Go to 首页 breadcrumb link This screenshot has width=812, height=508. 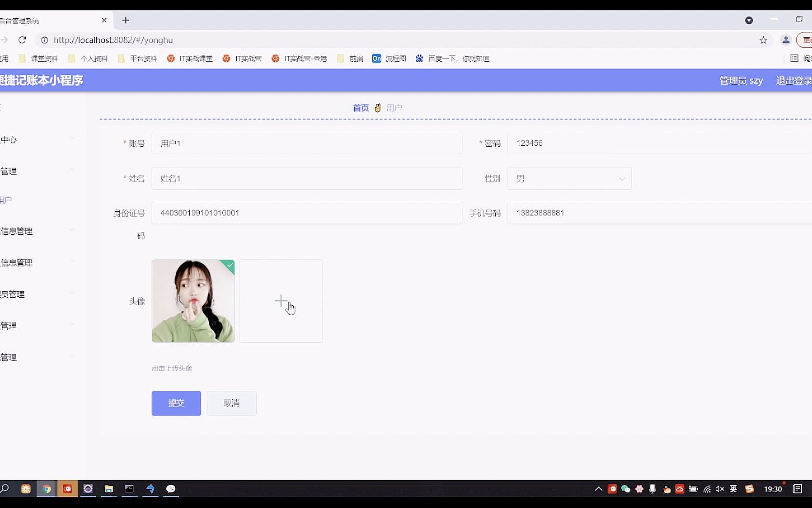tap(361, 108)
